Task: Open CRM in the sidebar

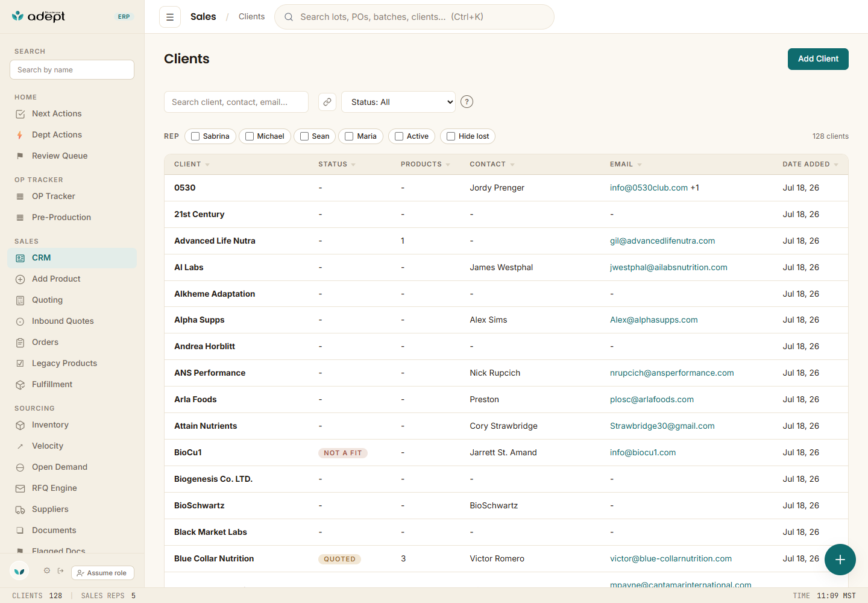Action: [x=72, y=258]
